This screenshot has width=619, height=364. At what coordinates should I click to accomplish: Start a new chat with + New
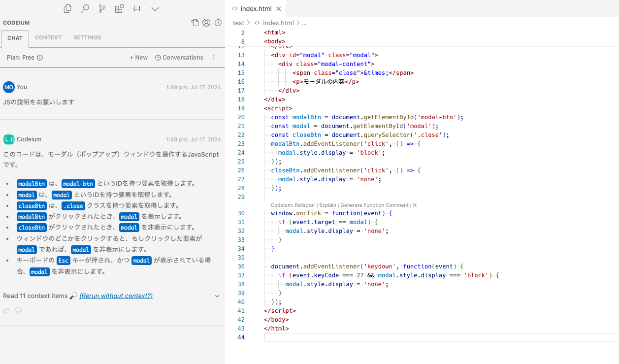click(x=138, y=57)
